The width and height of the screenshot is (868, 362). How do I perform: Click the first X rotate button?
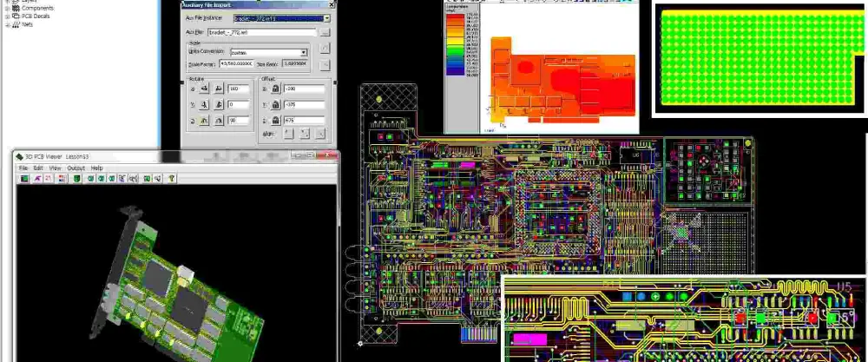(x=203, y=89)
